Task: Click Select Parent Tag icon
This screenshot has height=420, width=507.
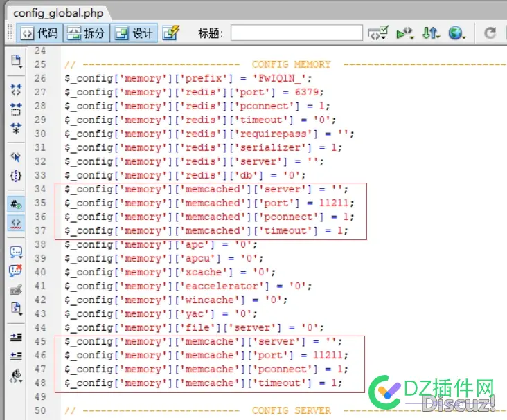Action: point(16,156)
